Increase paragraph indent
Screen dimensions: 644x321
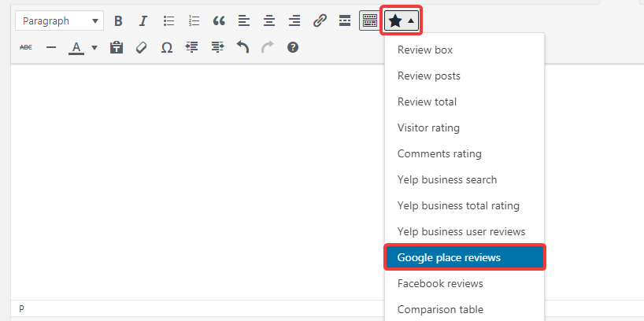[x=217, y=48]
